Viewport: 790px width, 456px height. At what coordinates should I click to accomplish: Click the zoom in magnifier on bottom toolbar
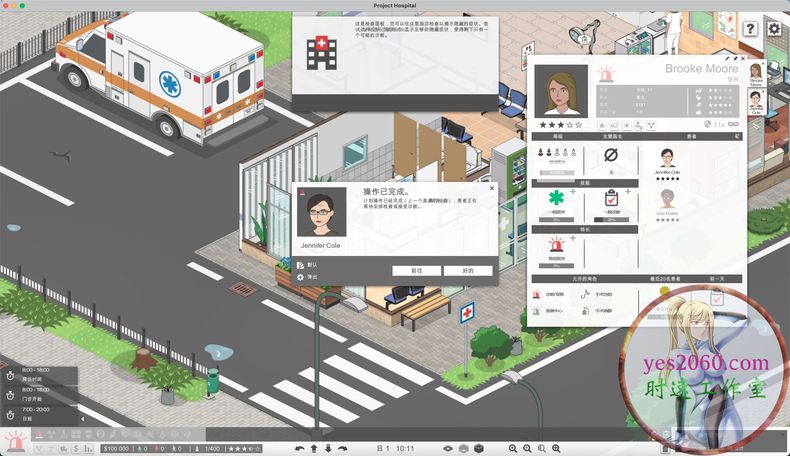click(513, 448)
